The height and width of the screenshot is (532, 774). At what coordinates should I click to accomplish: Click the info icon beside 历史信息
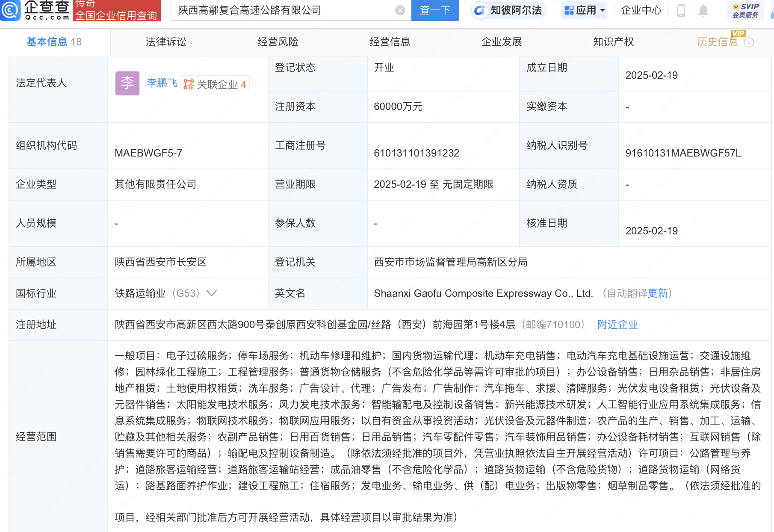click(x=749, y=42)
